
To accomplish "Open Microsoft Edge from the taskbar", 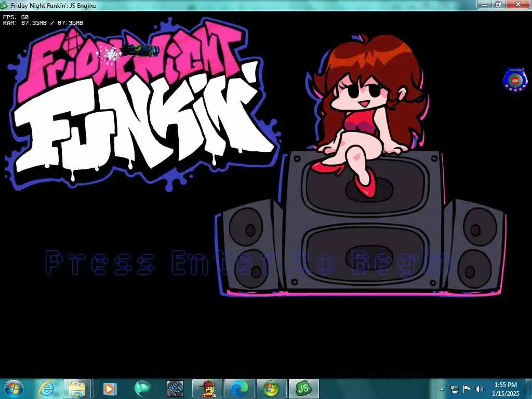I will pyautogui.click(x=240, y=389).
